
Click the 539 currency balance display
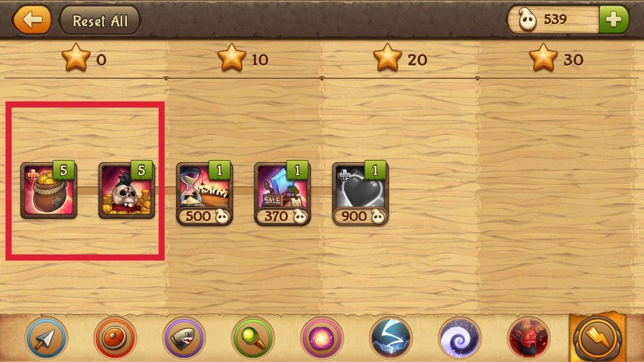coord(553,20)
